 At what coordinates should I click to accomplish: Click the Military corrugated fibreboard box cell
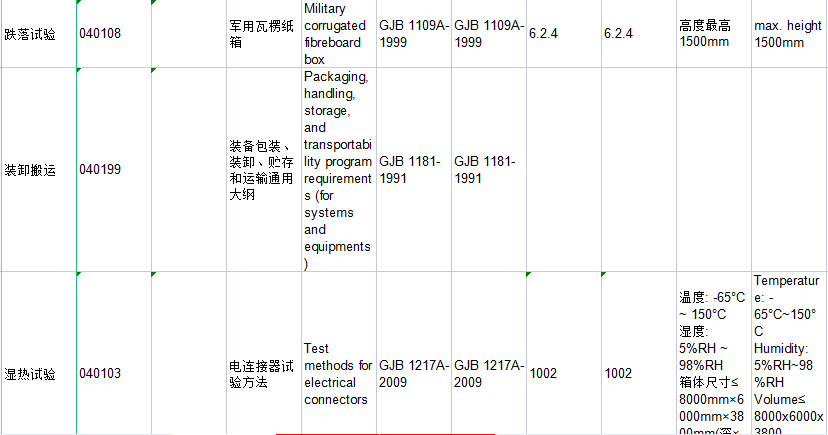pyautogui.click(x=338, y=34)
